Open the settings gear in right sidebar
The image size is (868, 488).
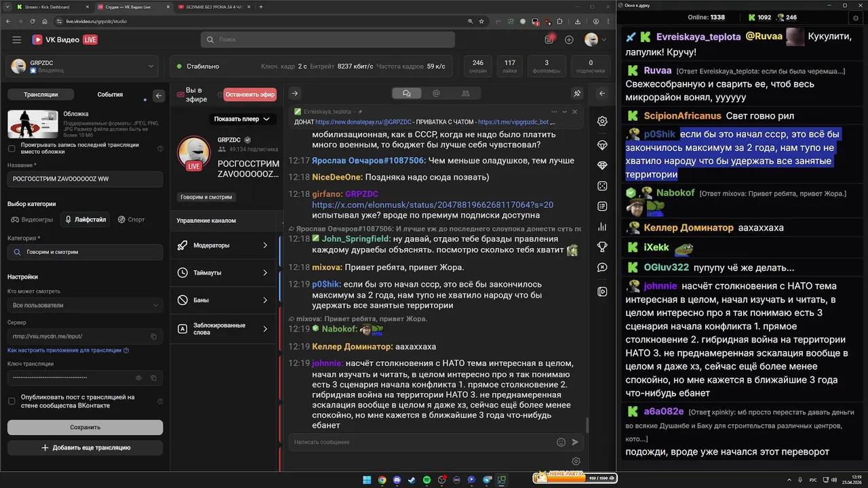(x=602, y=121)
